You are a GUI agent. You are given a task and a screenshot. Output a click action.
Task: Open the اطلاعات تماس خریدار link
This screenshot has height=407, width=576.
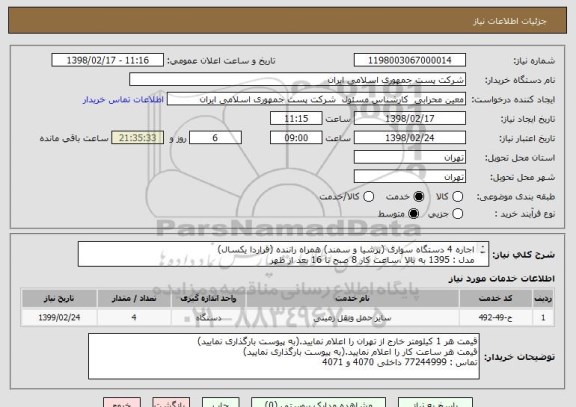(123, 100)
